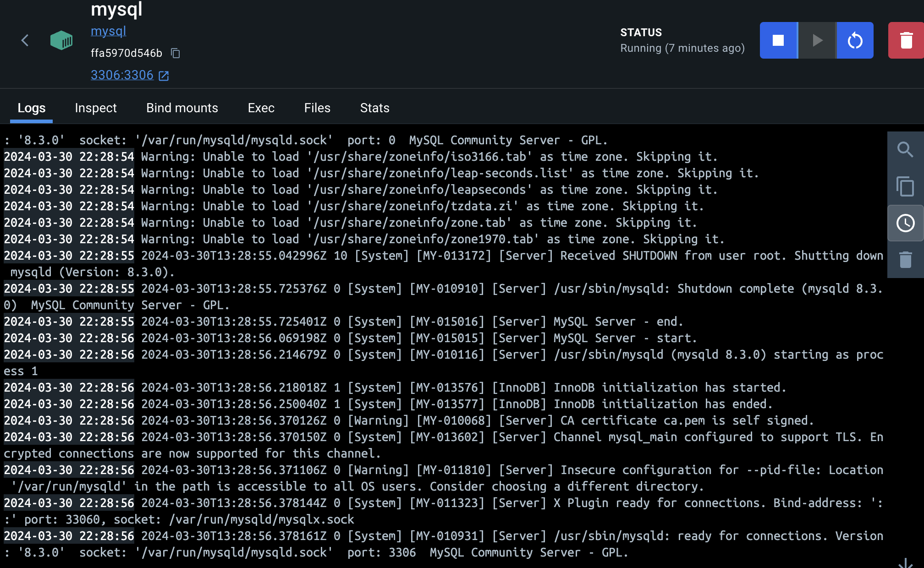Delete the container using red trash button
Image resolution: width=924 pixels, height=568 pixels.
tap(906, 40)
